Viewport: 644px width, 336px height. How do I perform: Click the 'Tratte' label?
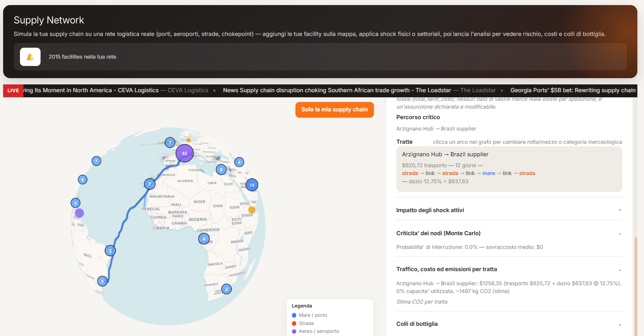pos(404,142)
